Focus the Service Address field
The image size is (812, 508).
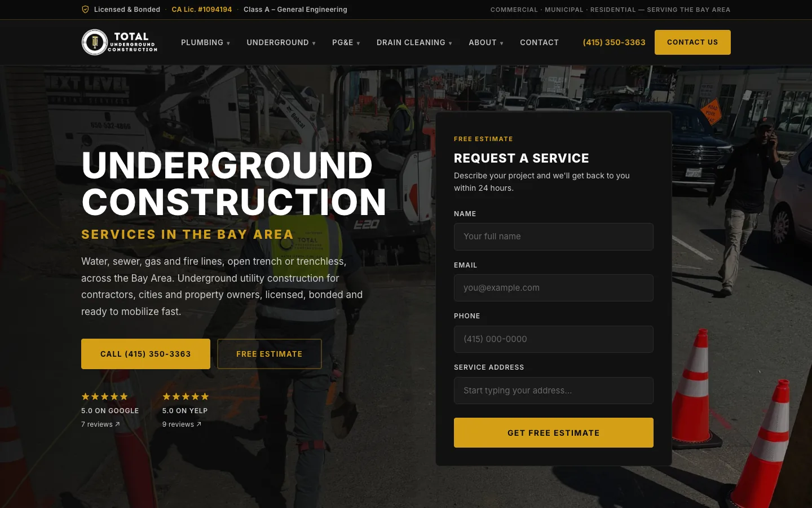tap(554, 391)
